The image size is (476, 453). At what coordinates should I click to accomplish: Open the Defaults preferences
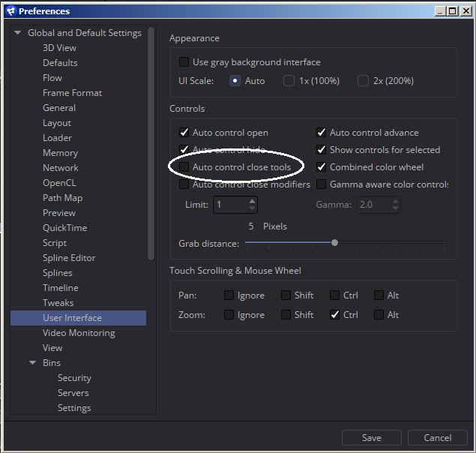tap(60, 63)
